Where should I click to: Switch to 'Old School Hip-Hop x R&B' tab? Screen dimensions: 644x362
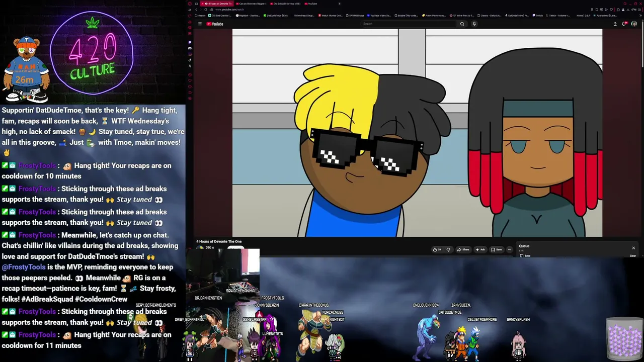[x=285, y=4]
